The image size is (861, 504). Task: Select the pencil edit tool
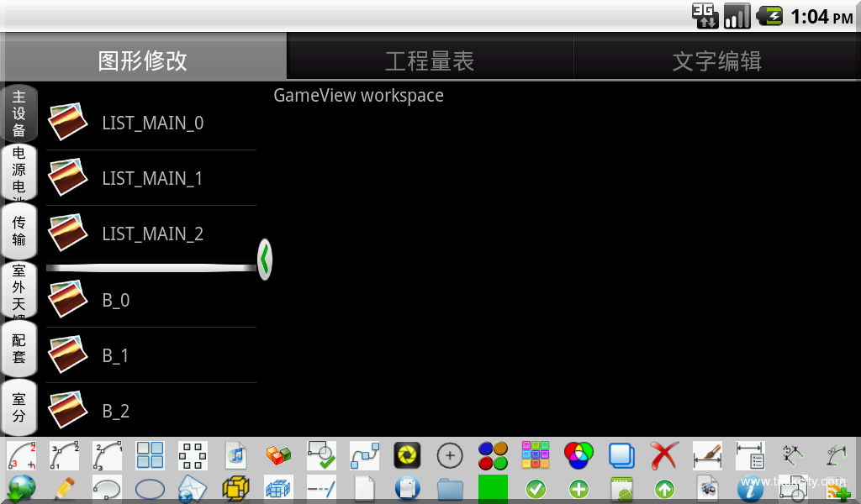pos(64,488)
